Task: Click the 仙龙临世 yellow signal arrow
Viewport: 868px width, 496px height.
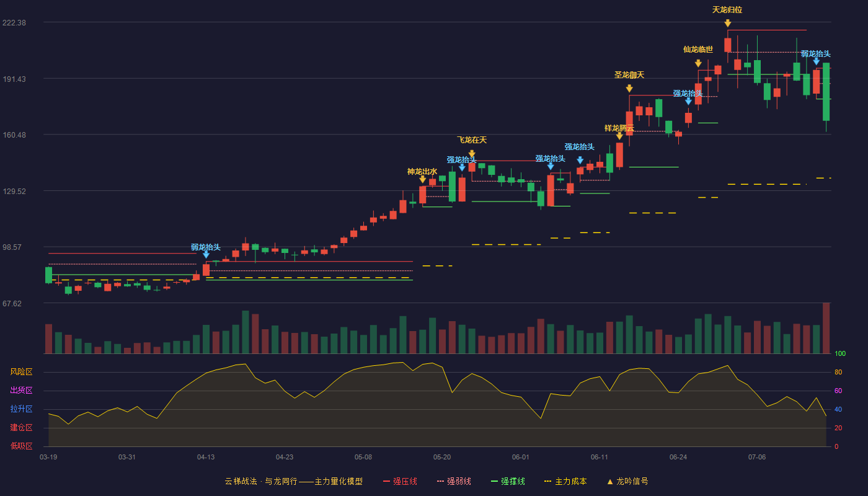Action: point(698,63)
